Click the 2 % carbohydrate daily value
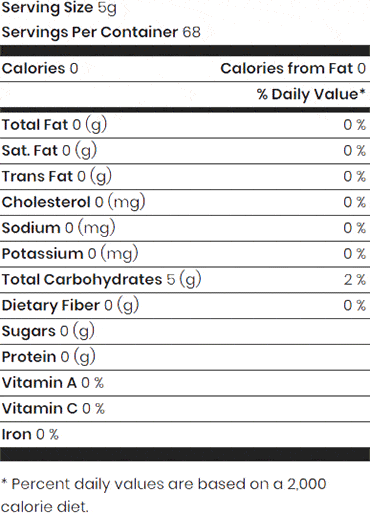 tap(355, 280)
